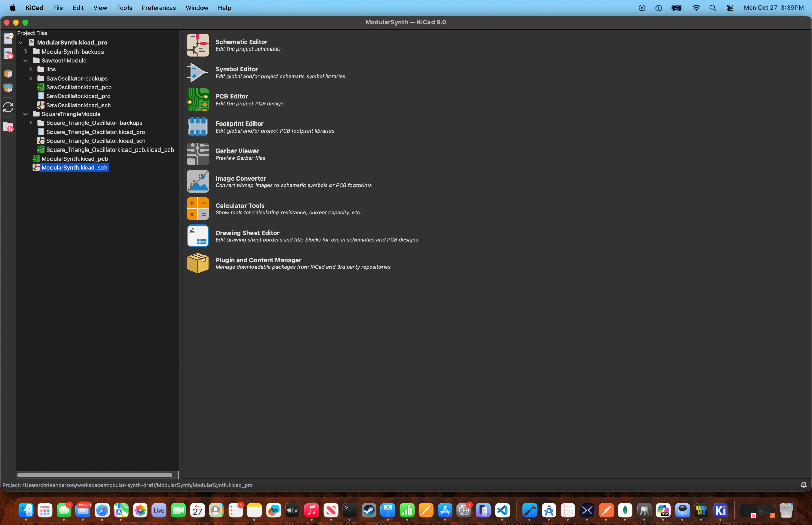Click the Archive Project box icon
812x525 pixels.
pos(8,73)
